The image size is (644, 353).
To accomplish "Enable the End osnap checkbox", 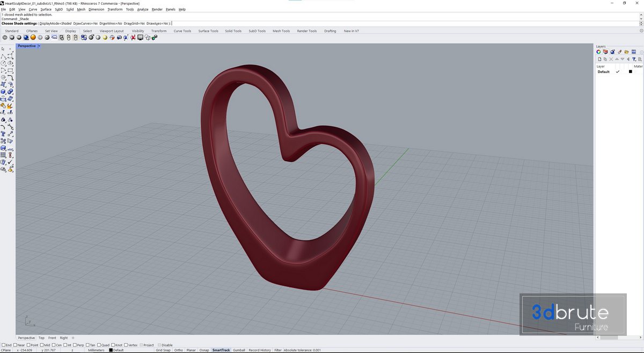I will pyautogui.click(x=4, y=345).
